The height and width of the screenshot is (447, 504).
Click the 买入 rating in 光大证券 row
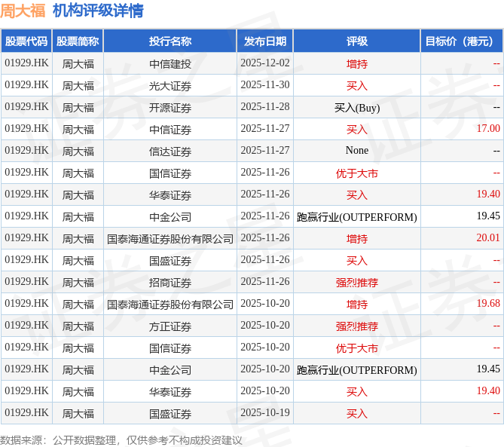357,85
